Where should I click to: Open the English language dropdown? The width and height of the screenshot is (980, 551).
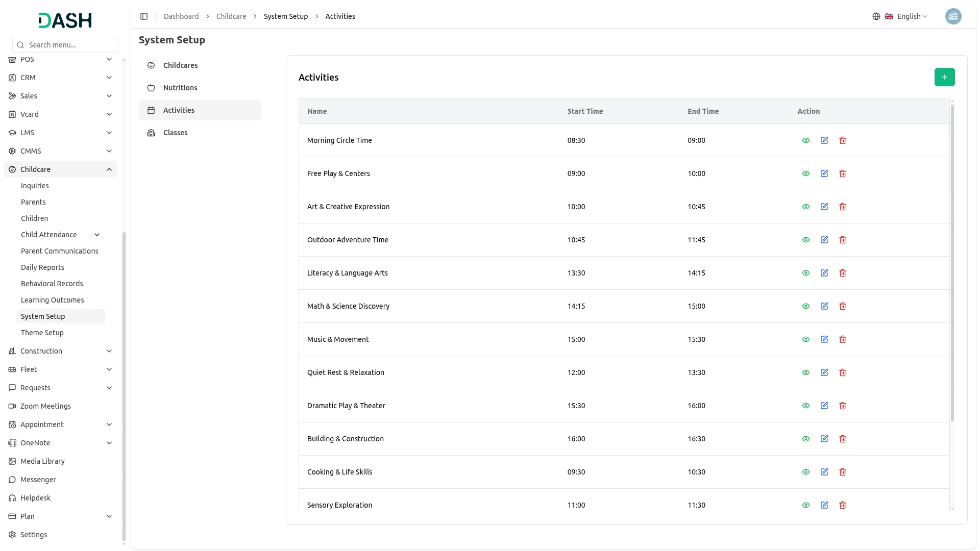tap(906, 16)
